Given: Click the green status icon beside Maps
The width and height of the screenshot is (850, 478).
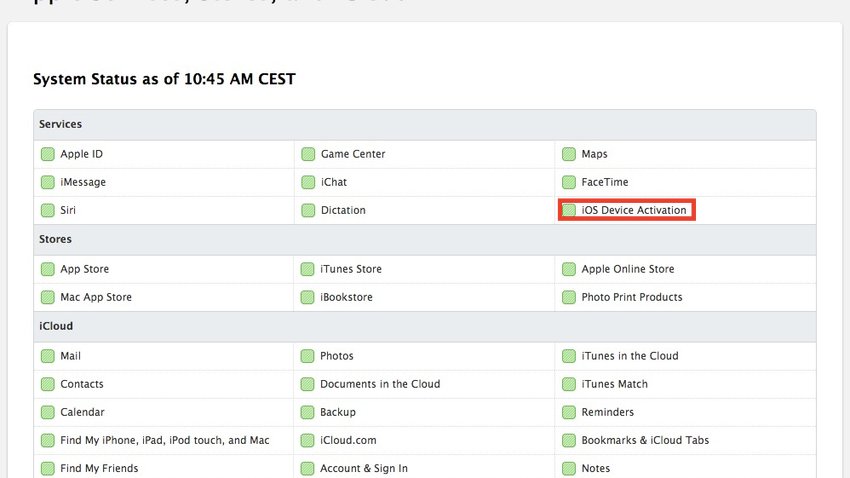Looking at the screenshot, I should (569, 154).
